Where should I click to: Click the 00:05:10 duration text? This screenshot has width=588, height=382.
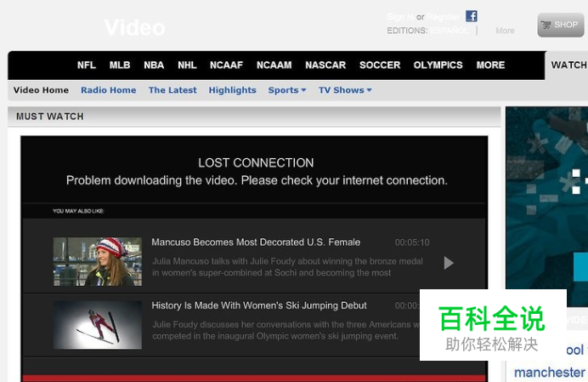[x=412, y=242]
